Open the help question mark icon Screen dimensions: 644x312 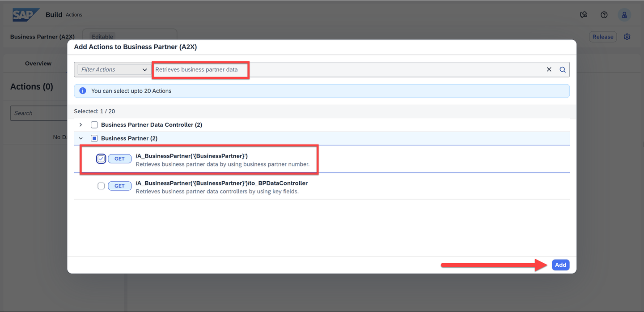pos(604,15)
